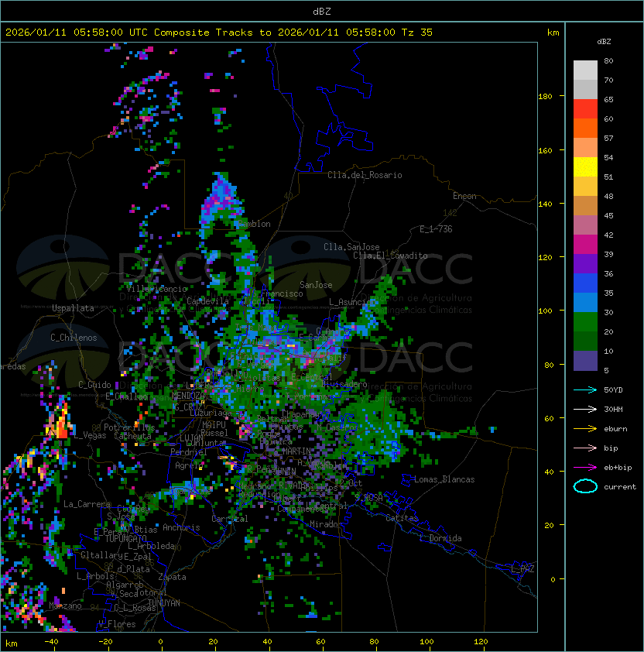Click the L_Dormida map label
This screenshot has width=644, height=652.
[440, 538]
